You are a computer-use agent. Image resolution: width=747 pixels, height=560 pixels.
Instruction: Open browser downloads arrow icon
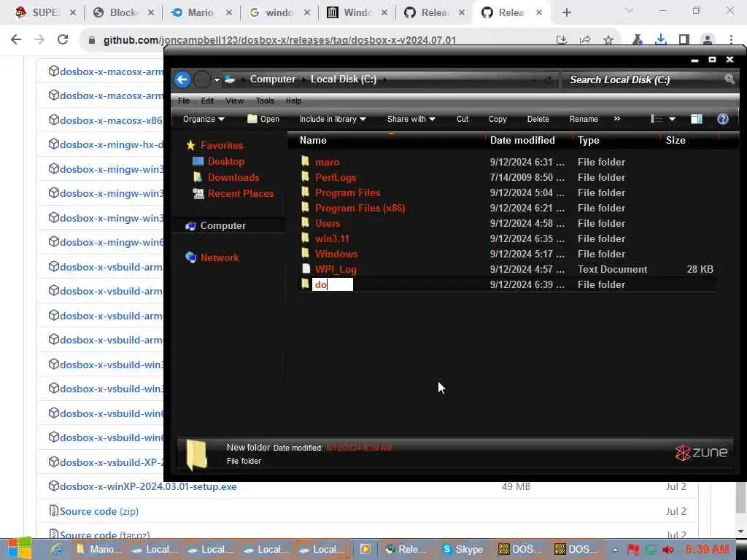coord(661,39)
